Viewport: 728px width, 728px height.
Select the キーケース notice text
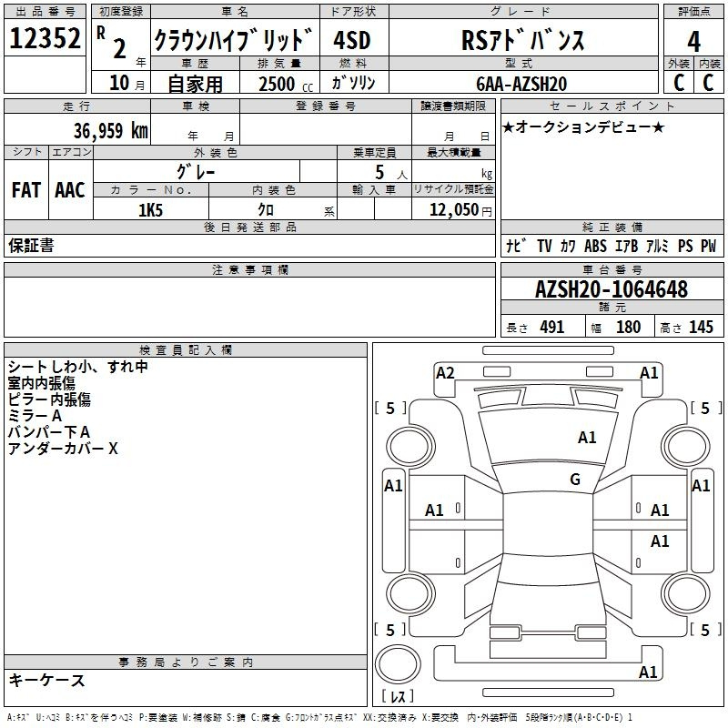tap(46, 681)
